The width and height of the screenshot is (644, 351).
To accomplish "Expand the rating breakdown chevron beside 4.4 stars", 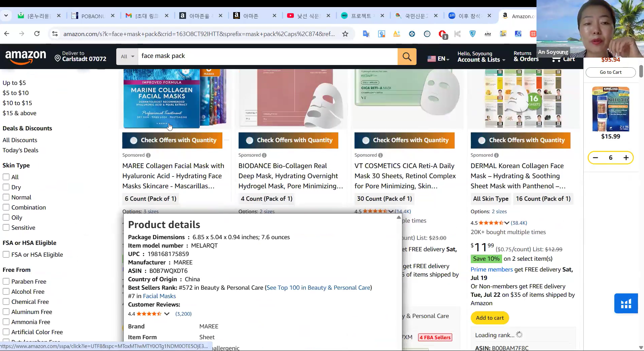I will pos(167,314).
